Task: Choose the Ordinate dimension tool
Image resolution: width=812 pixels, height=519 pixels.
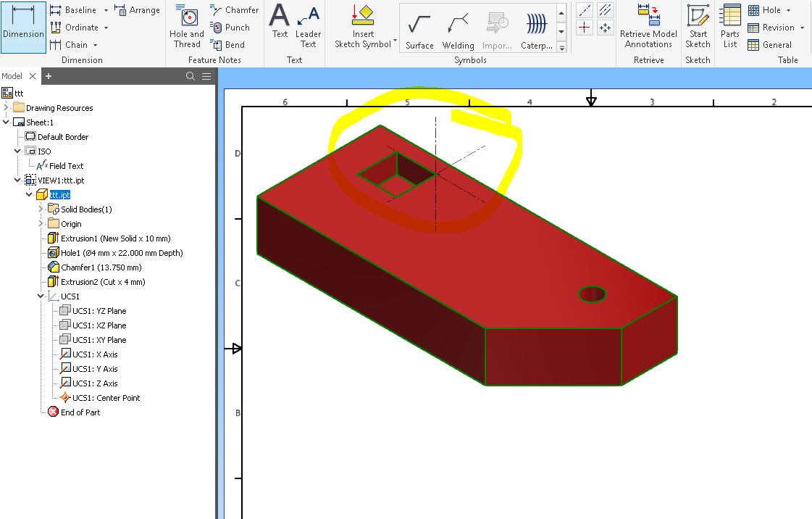Action: (x=74, y=28)
